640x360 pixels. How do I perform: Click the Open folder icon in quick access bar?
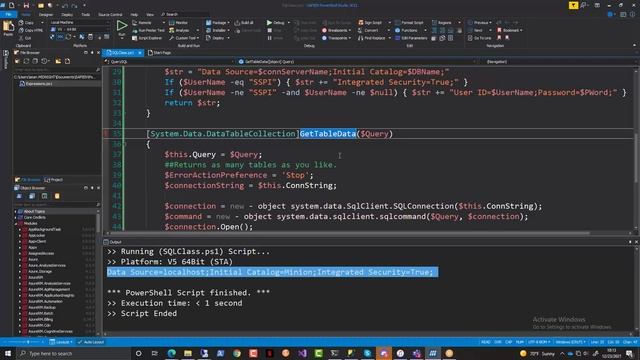(x=40, y=5)
